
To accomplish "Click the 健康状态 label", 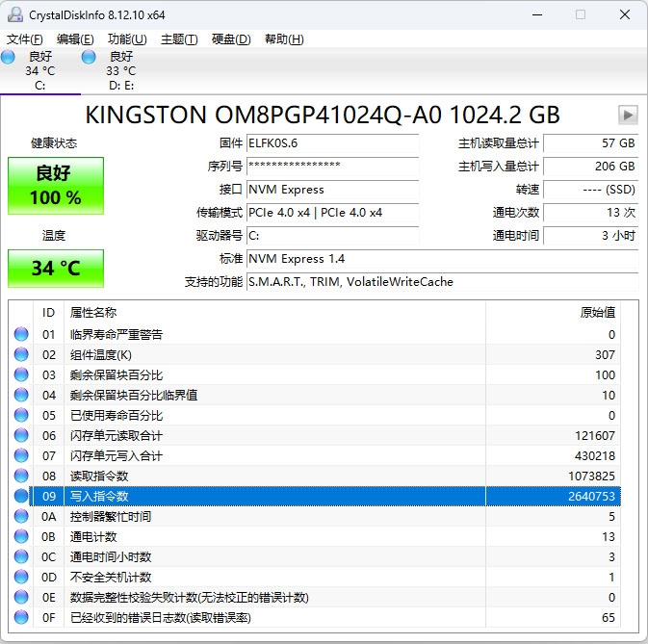I will [54, 143].
